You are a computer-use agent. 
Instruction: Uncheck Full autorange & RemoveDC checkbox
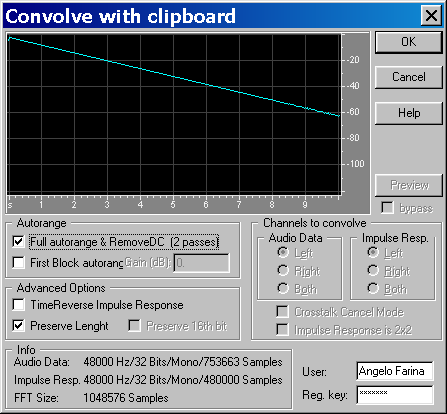(18, 241)
